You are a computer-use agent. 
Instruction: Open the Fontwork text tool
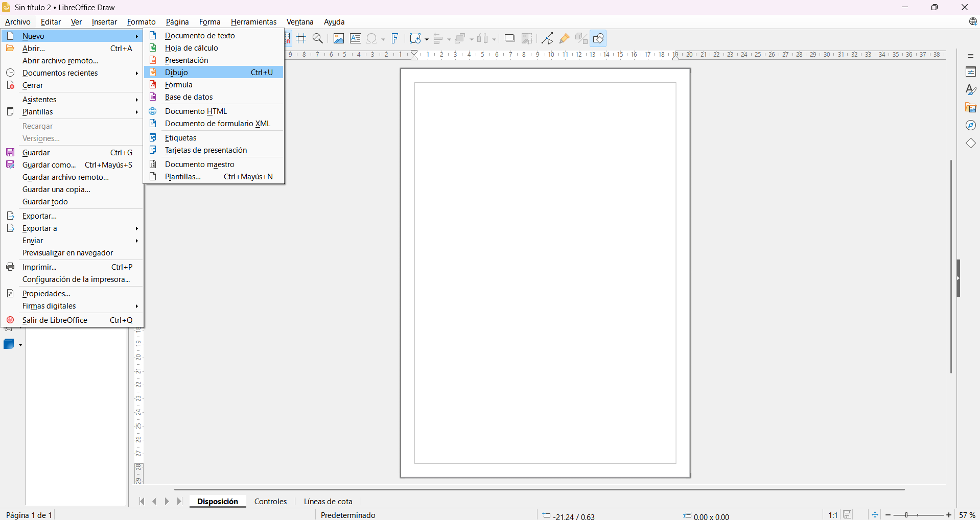pos(395,39)
